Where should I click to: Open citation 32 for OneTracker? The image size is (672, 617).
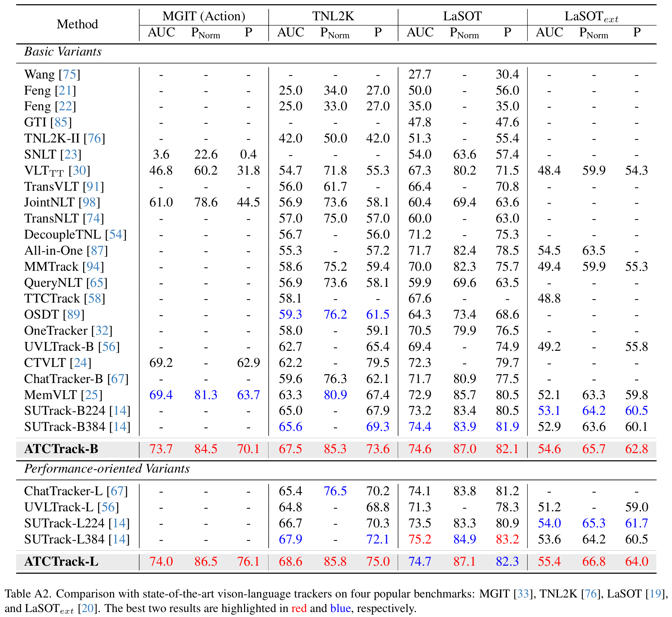click(x=102, y=331)
